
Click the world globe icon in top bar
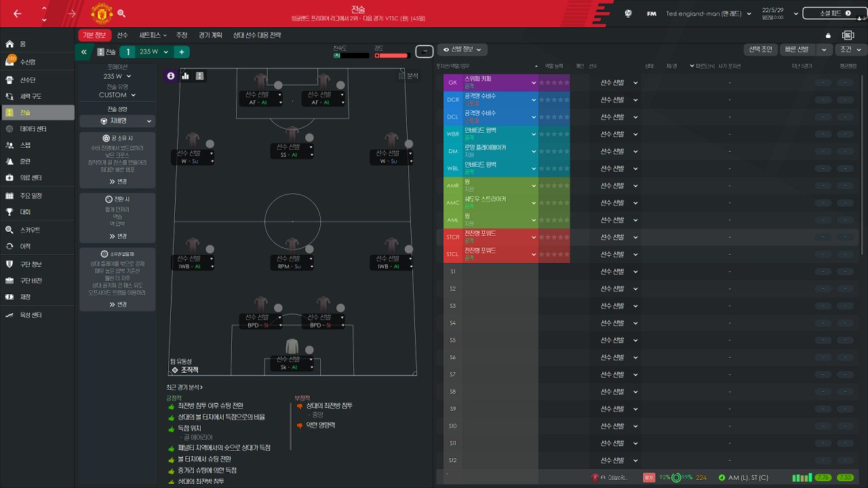point(629,13)
